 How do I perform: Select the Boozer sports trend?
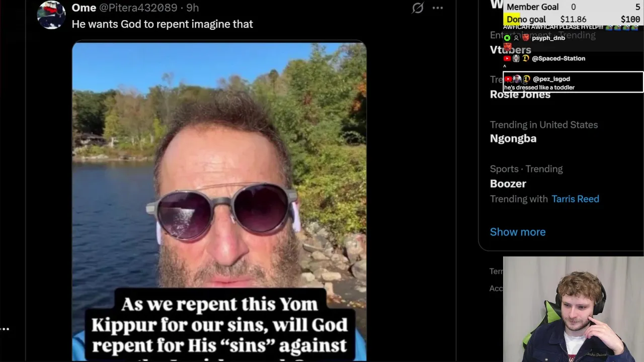pyautogui.click(x=508, y=184)
